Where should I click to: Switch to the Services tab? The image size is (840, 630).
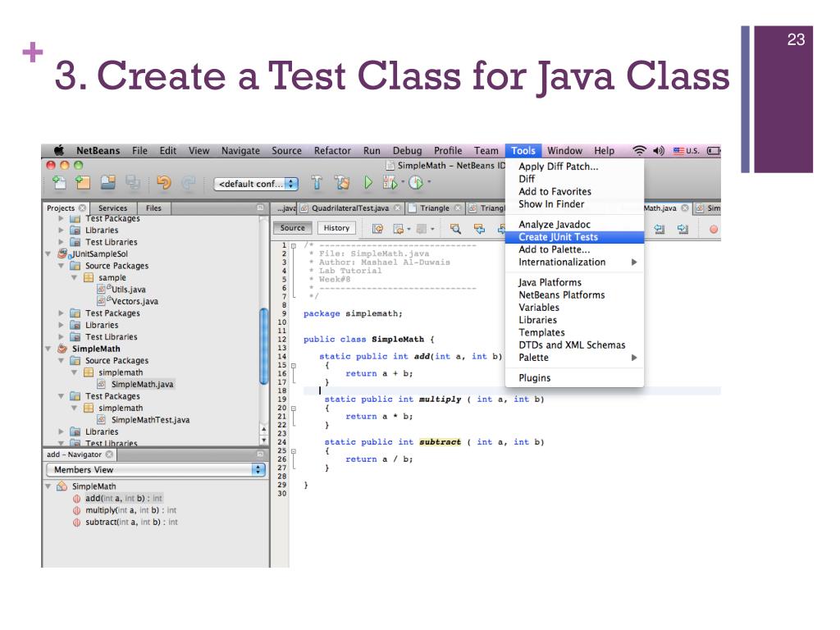pyautogui.click(x=112, y=208)
